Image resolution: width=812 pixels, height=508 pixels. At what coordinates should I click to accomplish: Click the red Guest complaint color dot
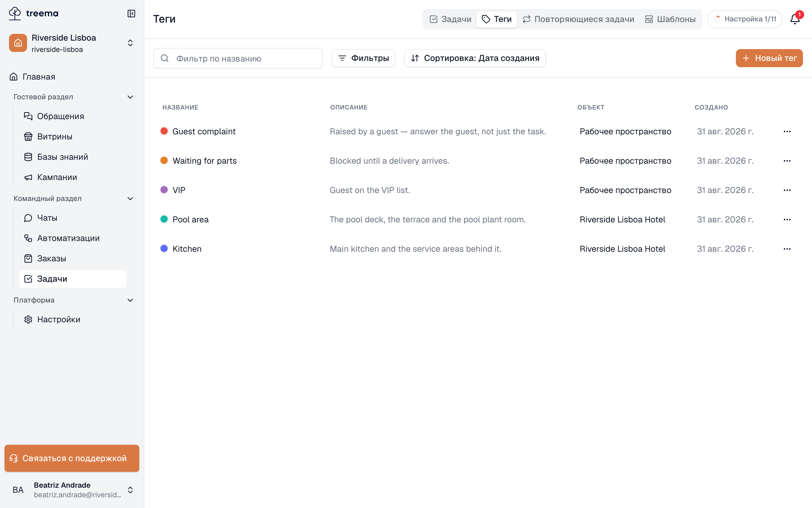pyautogui.click(x=164, y=131)
